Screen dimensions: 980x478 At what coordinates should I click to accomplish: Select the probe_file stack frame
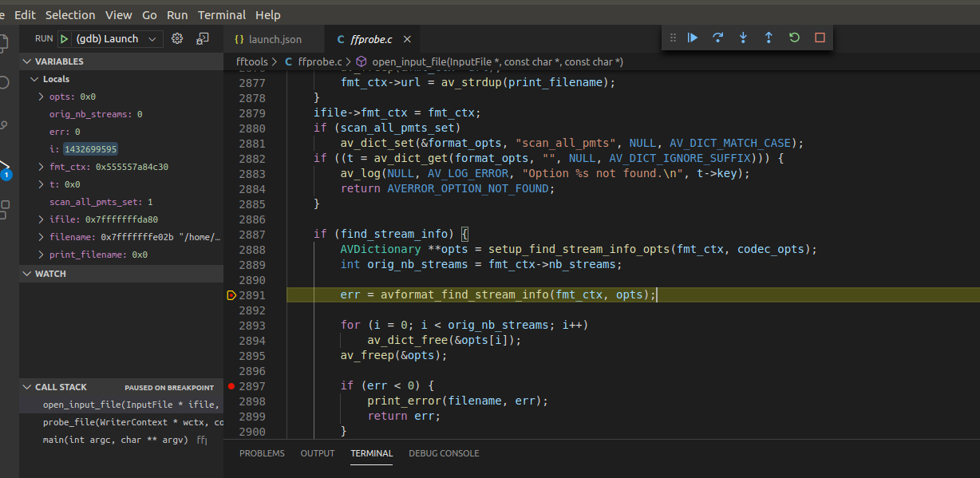coord(121,422)
